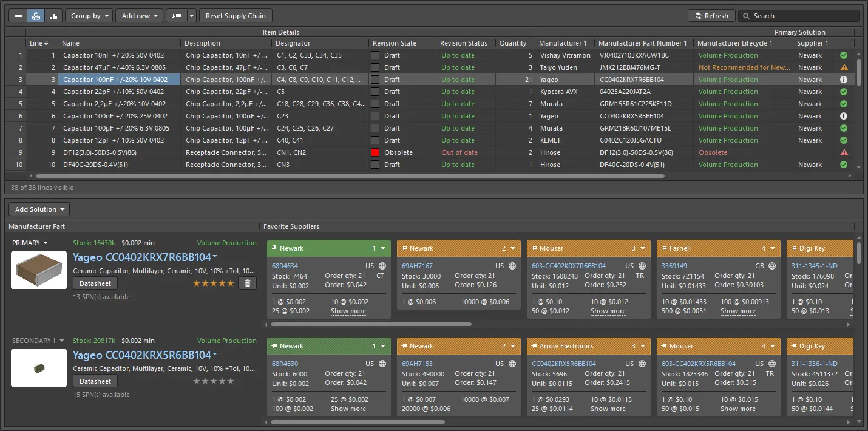This screenshot has width=868, height=431.
Task: Open the Add Solution dropdown
Action: 39,209
